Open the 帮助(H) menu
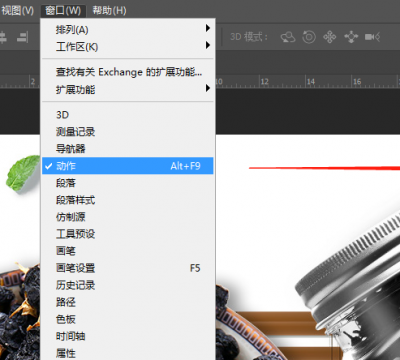This screenshot has width=400, height=360. click(109, 10)
